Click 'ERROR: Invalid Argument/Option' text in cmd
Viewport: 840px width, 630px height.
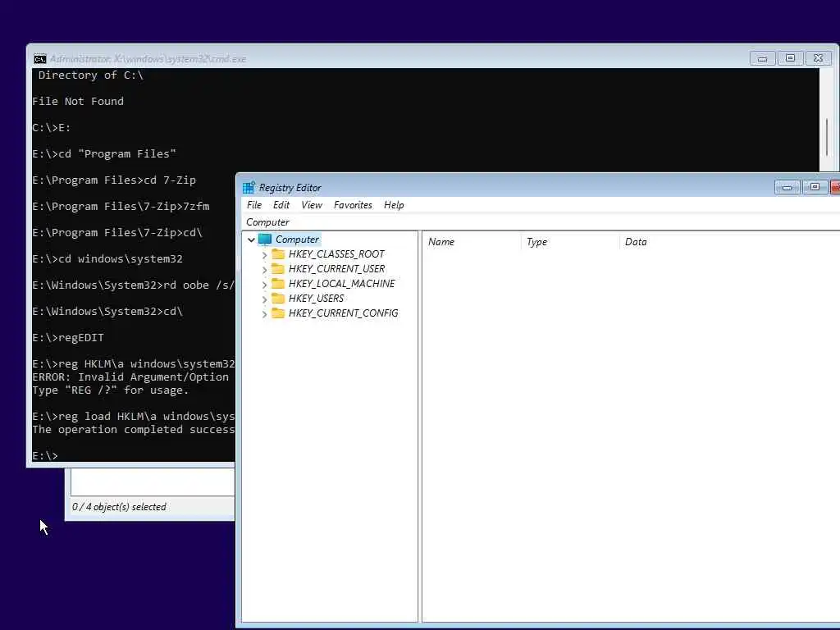click(x=130, y=377)
